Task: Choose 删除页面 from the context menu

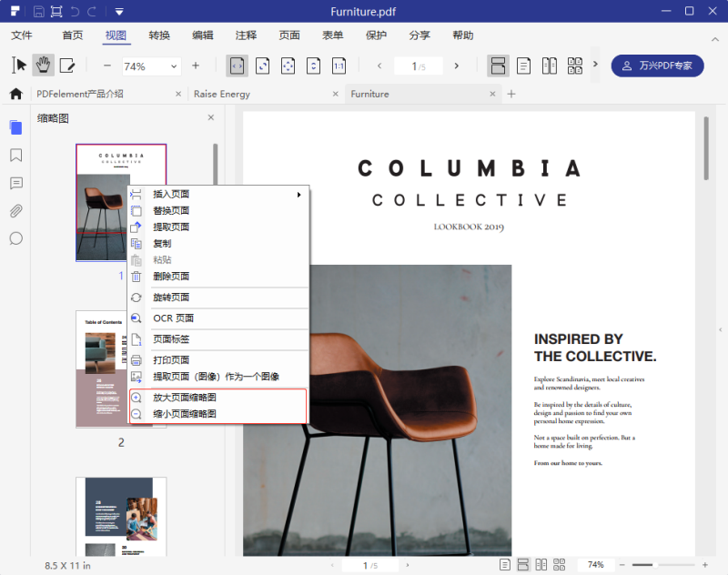Action: (171, 277)
